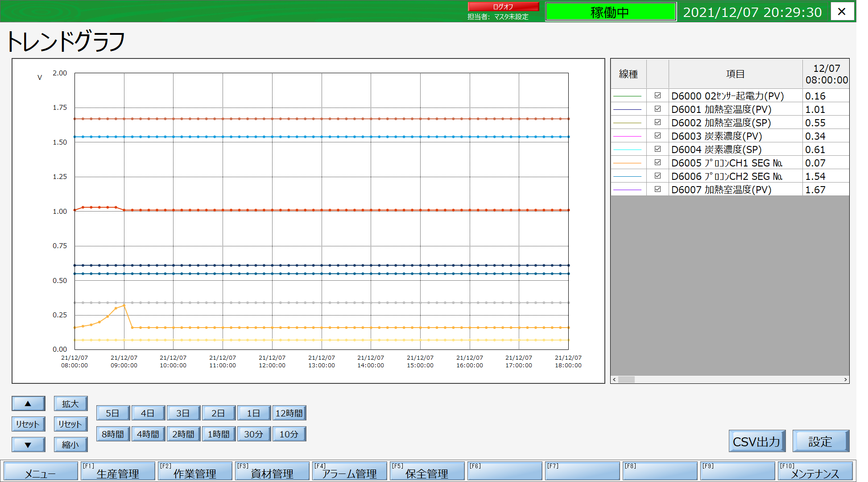Click the ログオフ button
Image resolution: width=868 pixels, height=482 pixels.
[504, 7]
